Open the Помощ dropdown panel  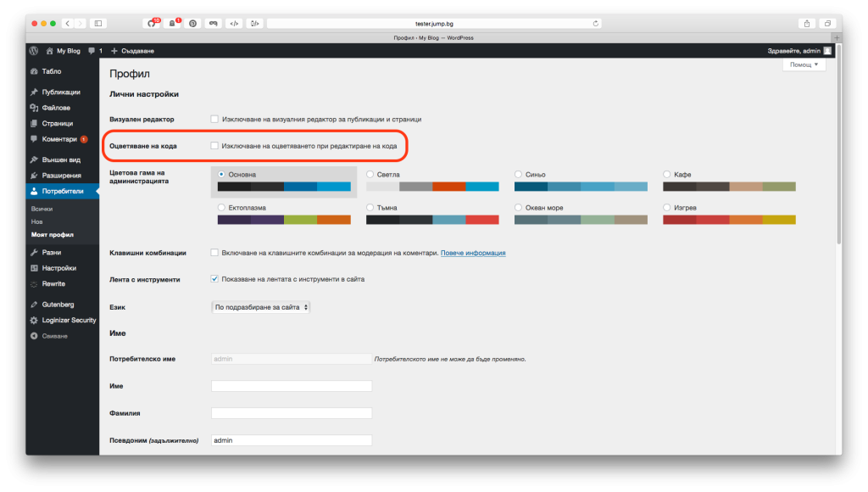pyautogui.click(x=804, y=64)
